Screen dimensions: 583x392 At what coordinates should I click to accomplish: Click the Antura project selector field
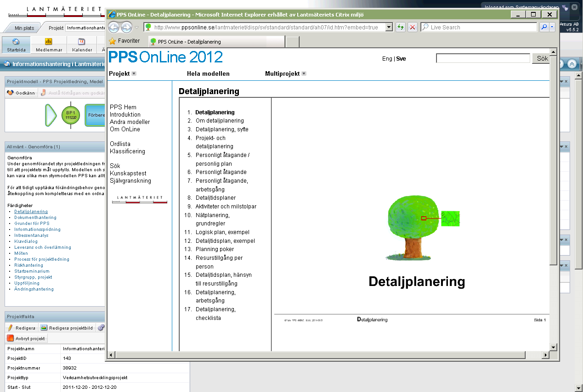[x=85, y=28]
